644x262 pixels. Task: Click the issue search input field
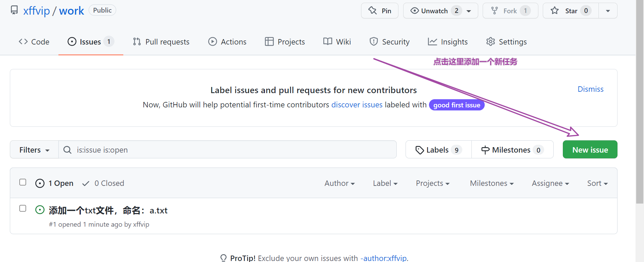tap(228, 150)
